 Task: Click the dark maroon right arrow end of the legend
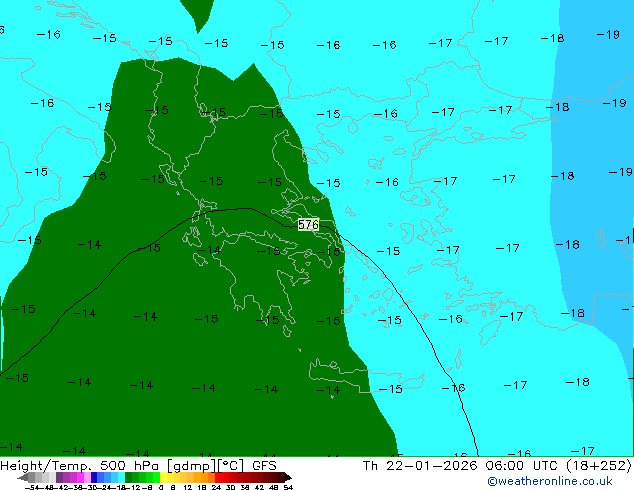click(287, 478)
